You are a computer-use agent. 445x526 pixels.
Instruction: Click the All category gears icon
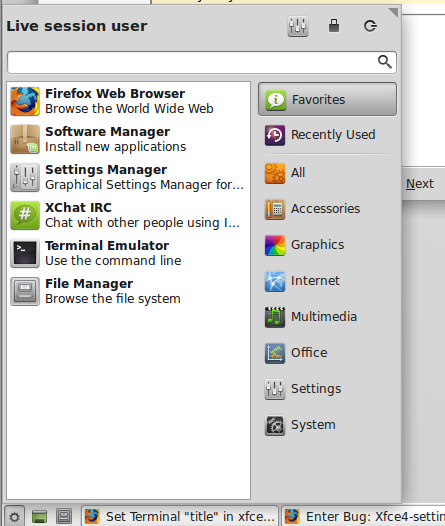275,173
